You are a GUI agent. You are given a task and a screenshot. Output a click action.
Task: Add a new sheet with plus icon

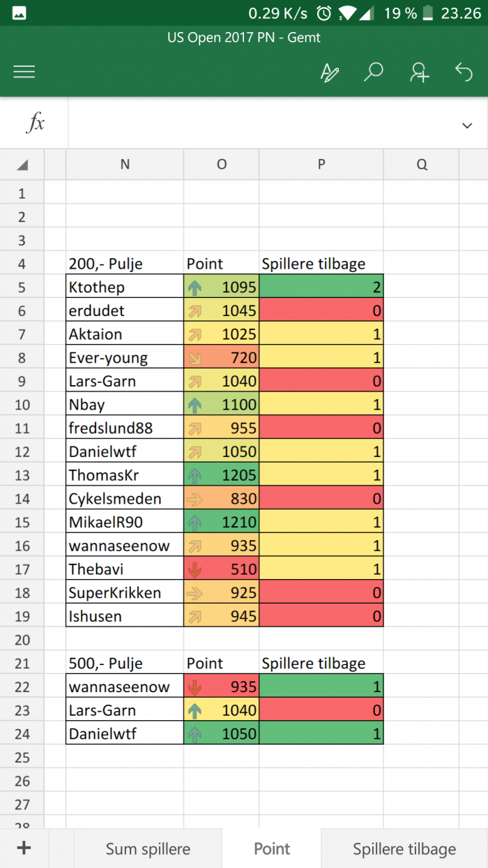coord(24,848)
